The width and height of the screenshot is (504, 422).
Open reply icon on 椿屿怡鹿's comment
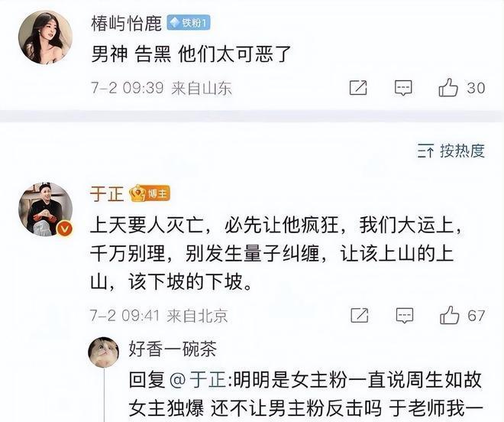403,88
